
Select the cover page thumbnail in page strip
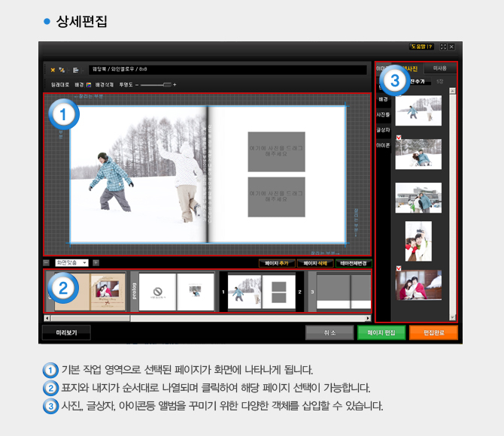point(87,292)
